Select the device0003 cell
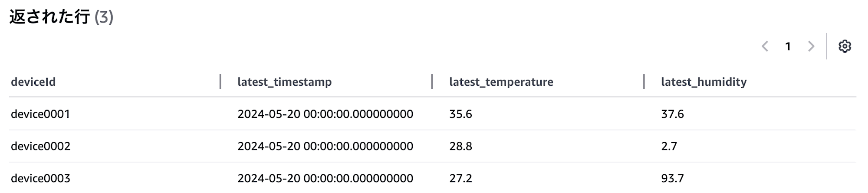Screen dimensions: 868x193 click(40, 178)
